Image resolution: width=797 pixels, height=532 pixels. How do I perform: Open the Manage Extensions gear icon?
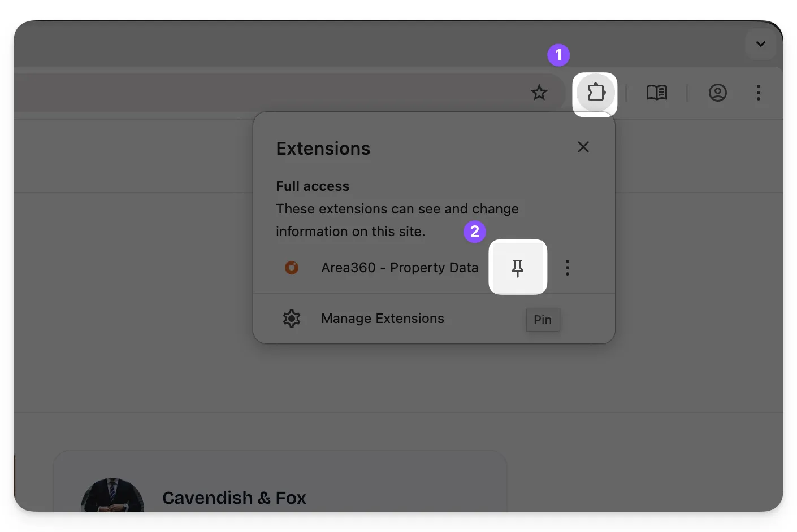click(x=292, y=319)
